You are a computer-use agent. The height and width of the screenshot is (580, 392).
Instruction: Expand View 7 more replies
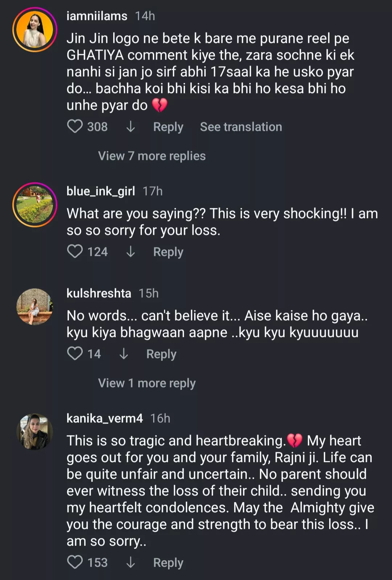coord(152,156)
